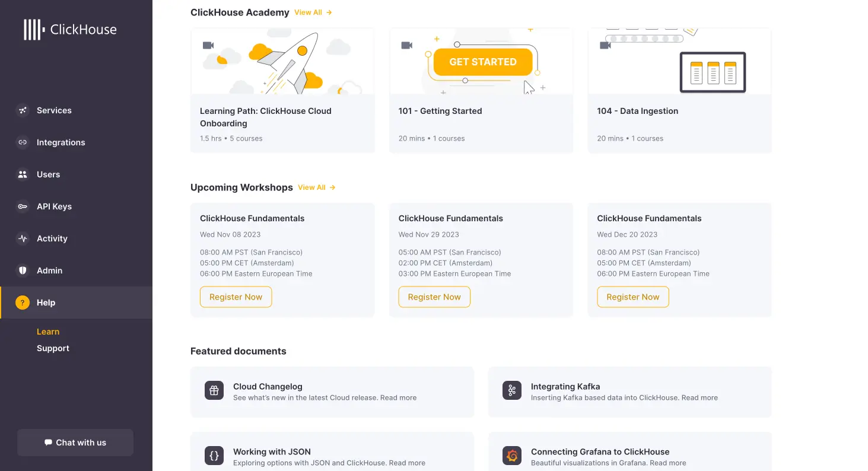Open the Support submenu item

point(53,348)
